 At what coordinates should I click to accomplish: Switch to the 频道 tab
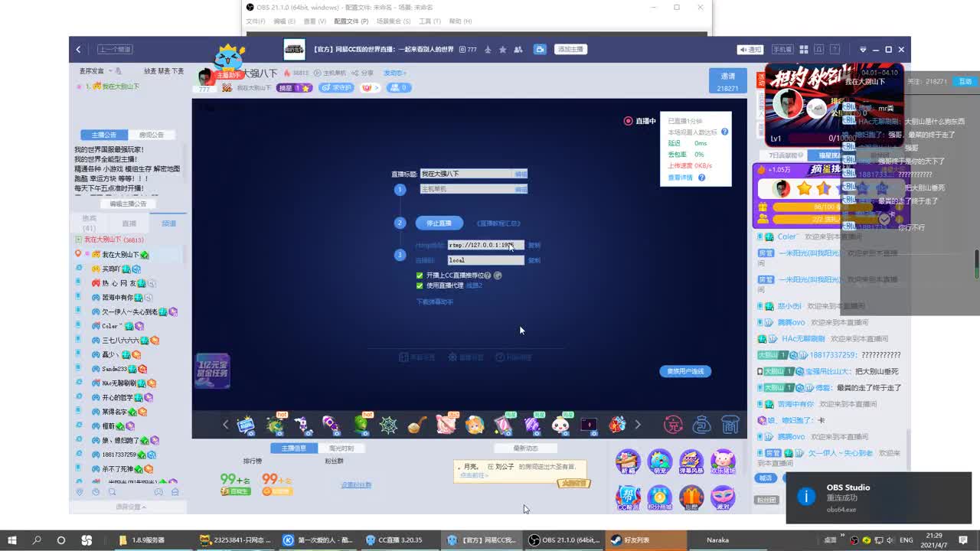tap(169, 223)
